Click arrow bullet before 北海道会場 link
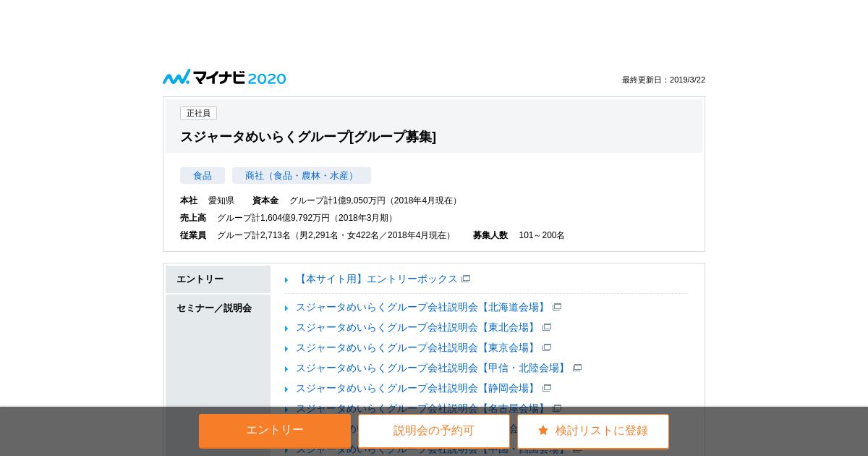The width and height of the screenshot is (868, 456). click(x=286, y=308)
